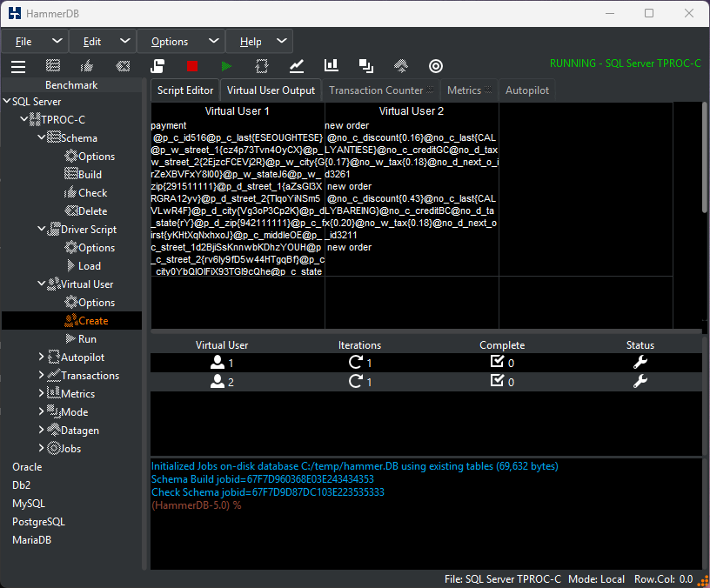Click the green Run Virtual Users arrow

pos(226,66)
